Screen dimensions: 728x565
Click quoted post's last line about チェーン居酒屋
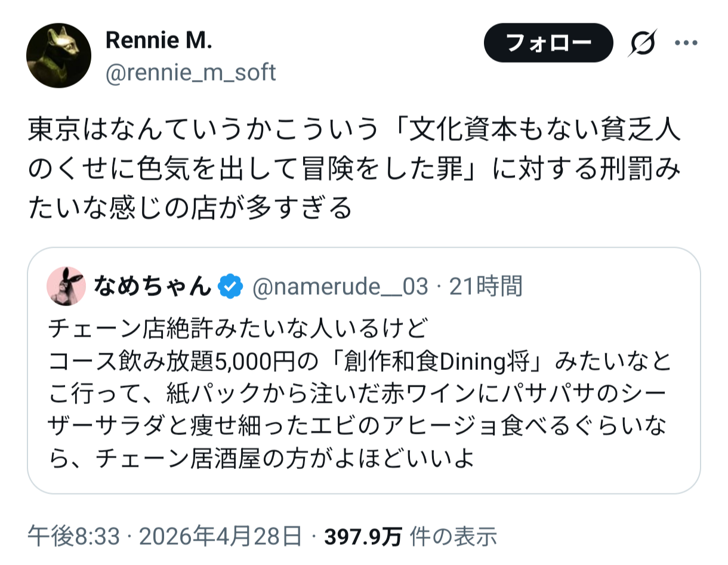tap(260, 459)
